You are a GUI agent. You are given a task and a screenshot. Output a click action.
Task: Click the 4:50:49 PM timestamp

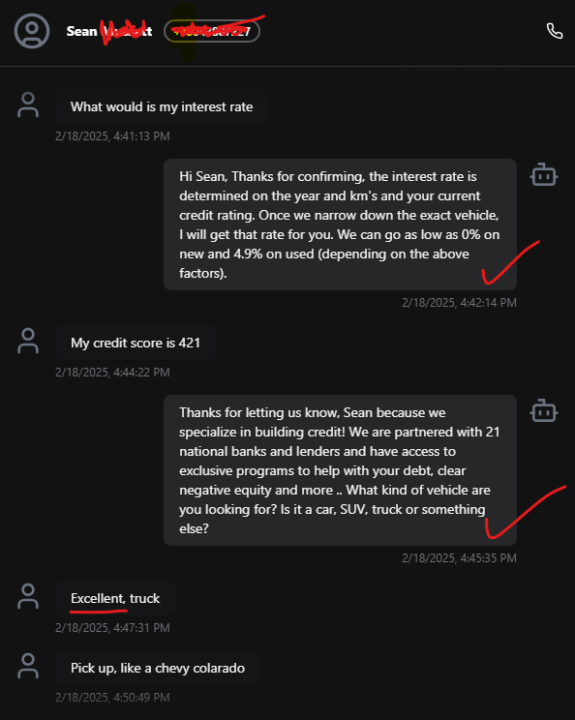tap(113, 698)
